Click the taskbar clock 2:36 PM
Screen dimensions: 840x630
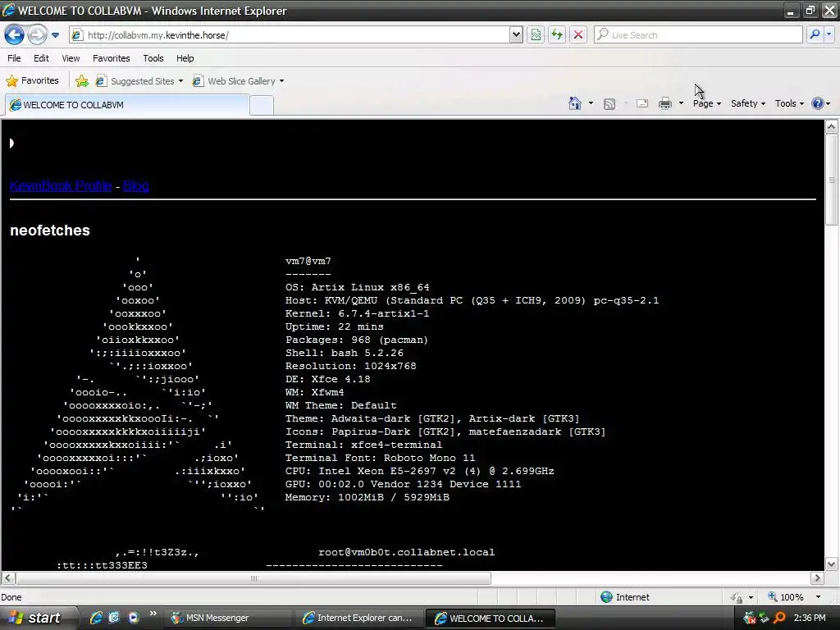click(x=810, y=619)
